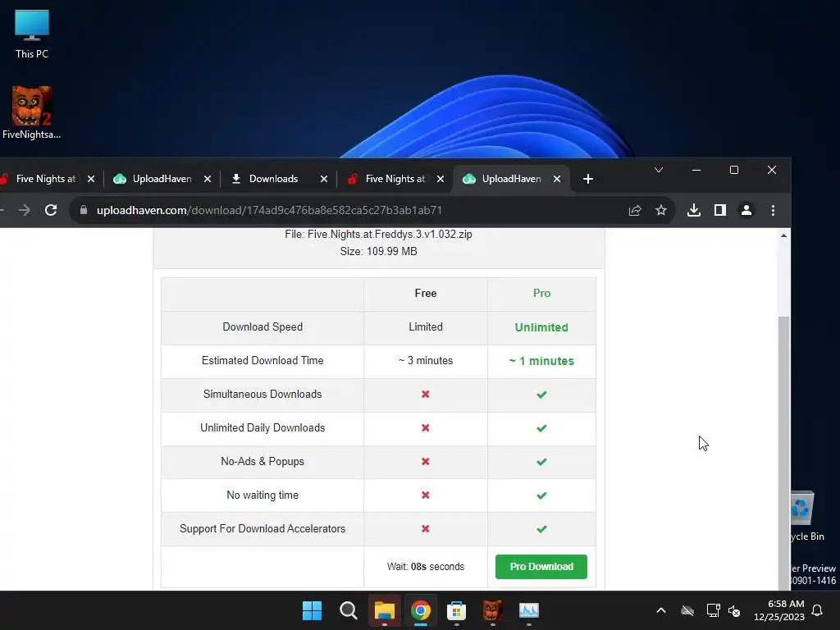The width and height of the screenshot is (840, 630).
Task: Open This PC desktop icon
Action: (x=32, y=34)
